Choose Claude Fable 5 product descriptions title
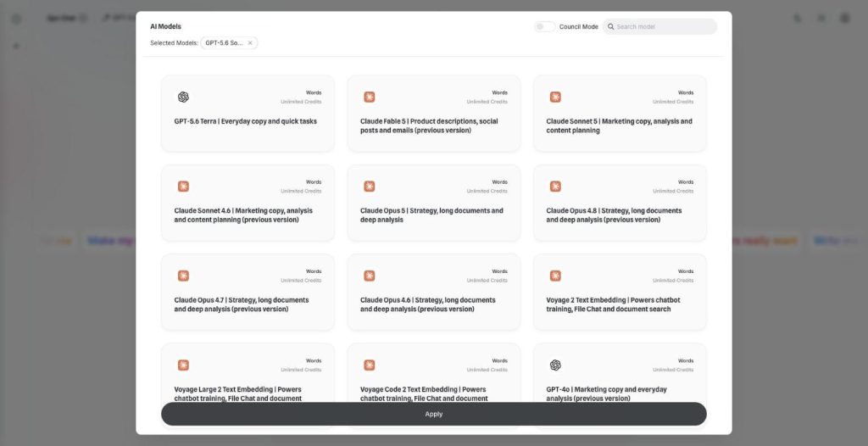Viewport: 868px width, 446px height. coord(429,125)
